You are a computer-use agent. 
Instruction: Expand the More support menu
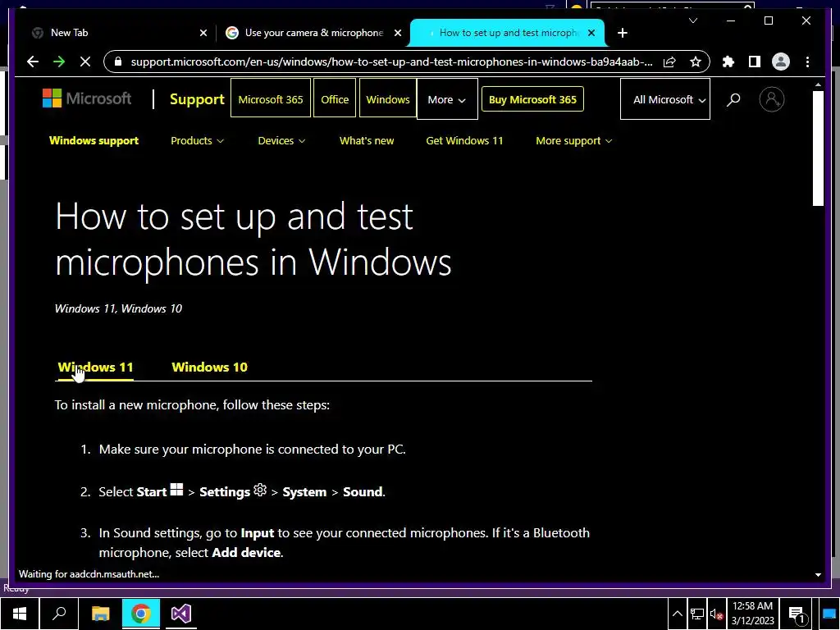(573, 141)
